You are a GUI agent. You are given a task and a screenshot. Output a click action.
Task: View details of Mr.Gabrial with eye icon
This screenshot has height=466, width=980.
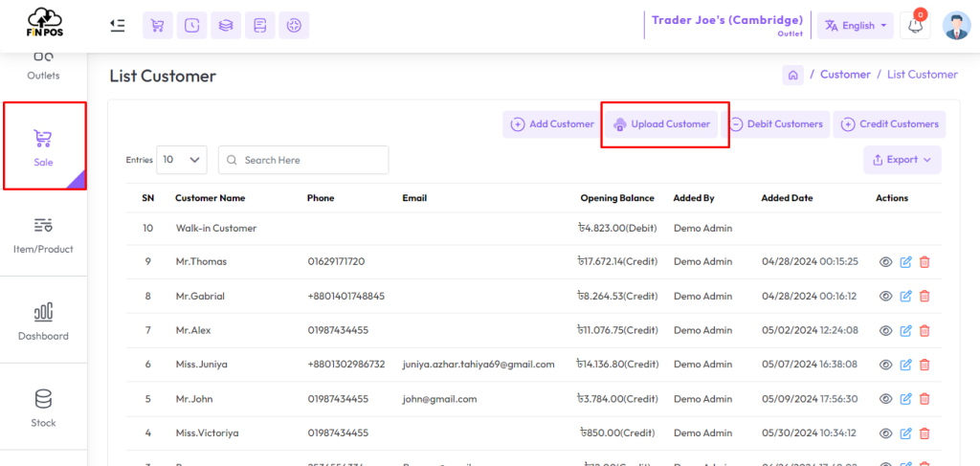(x=885, y=296)
